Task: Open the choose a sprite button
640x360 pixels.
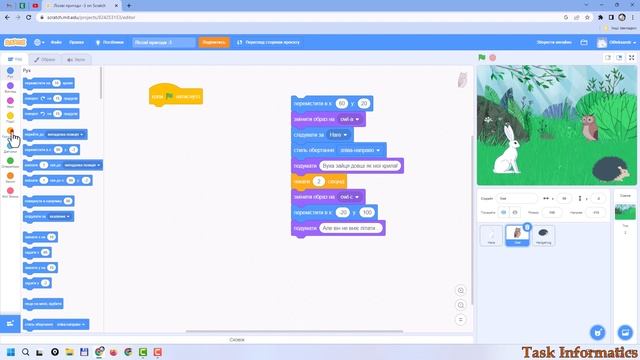Action: (x=598, y=332)
